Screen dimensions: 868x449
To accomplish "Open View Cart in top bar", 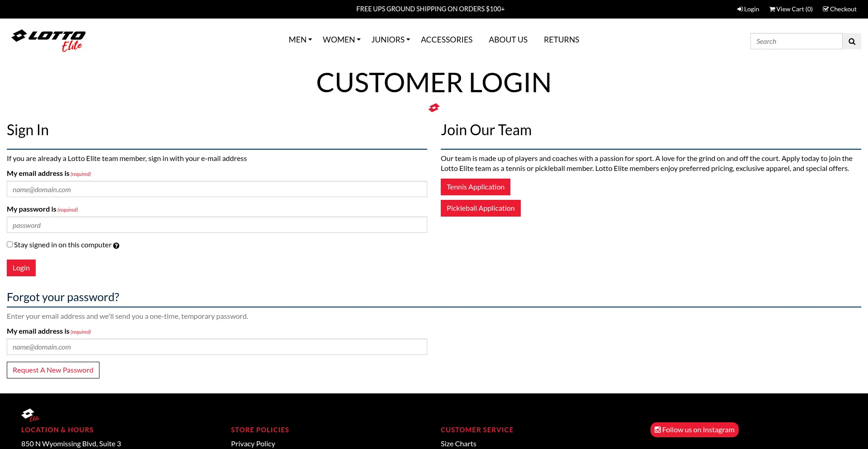I will 791,9.
